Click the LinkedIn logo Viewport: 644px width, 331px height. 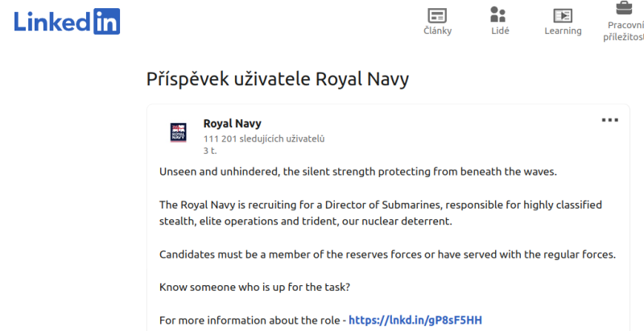pyautogui.click(x=67, y=21)
